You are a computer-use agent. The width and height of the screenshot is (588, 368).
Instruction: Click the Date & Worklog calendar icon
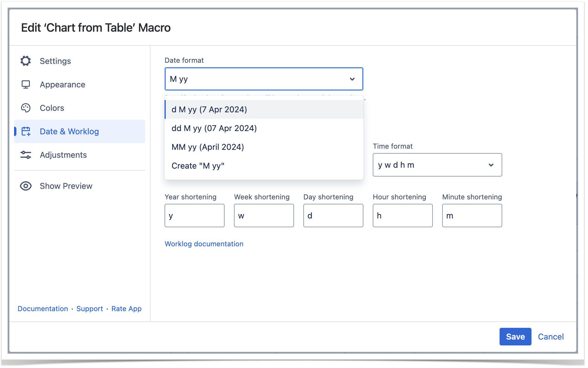[26, 131]
